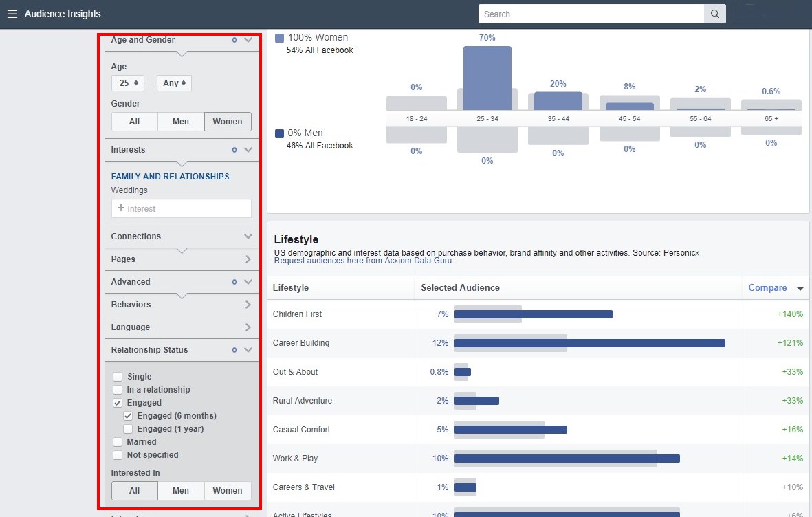Check the Single relationship checkbox

[x=117, y=376]
